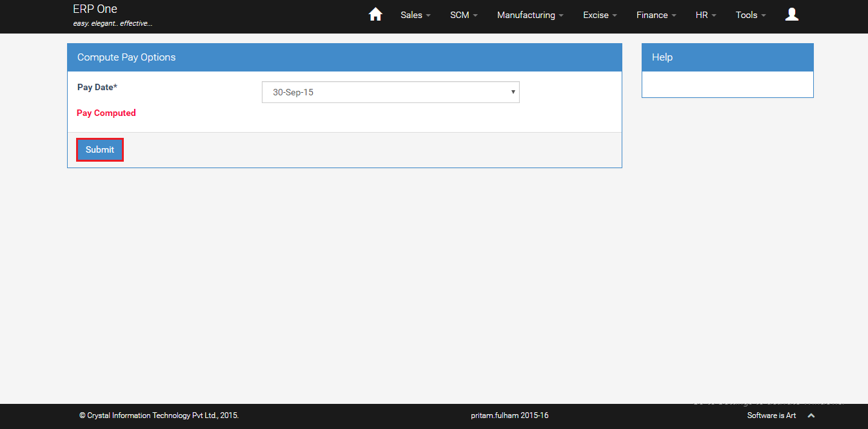Click the ERP One brand title
The width and height of the screenshot is (868, 429).
coord(95,10)
